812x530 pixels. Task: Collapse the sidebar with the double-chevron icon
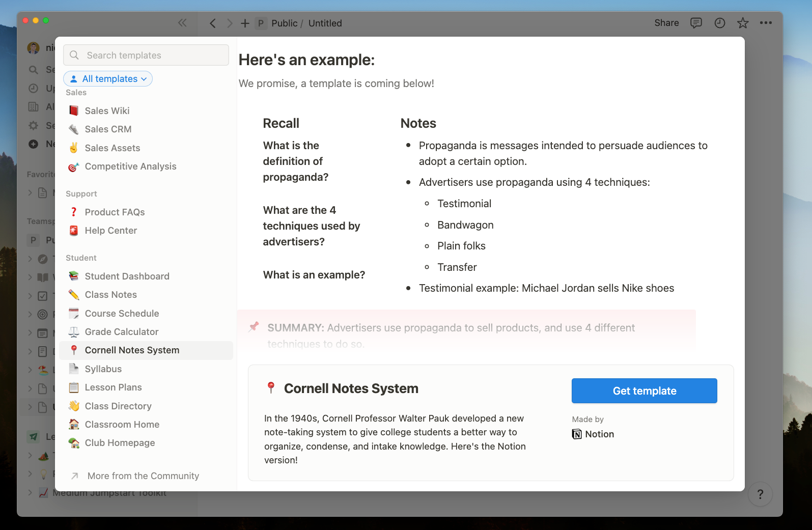click(182, 23)
